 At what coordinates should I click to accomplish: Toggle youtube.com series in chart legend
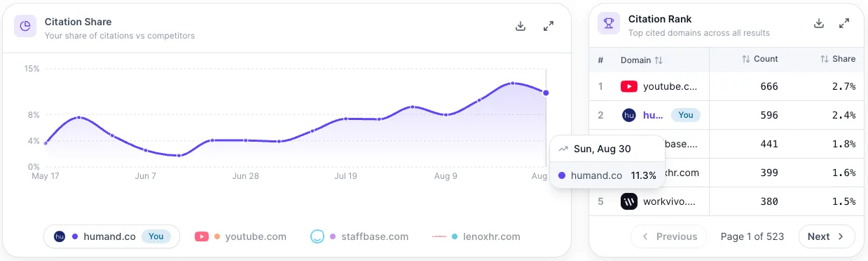(x=240, y=236)
